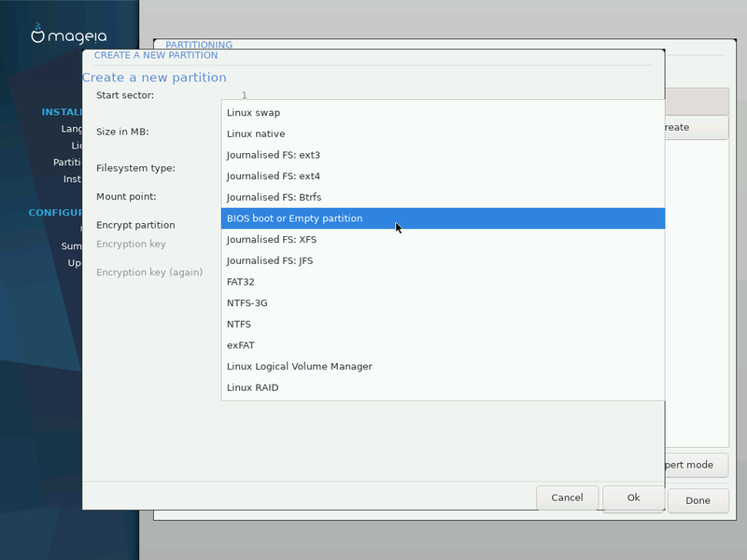The image size is (747, 560).
Task: Select Journalised FS: ext3 option
Action: coord(273,155)
